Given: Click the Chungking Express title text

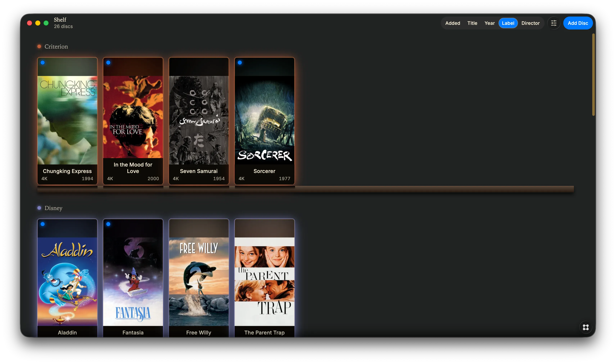Looking at the screenshot, I should coord(67,171).
